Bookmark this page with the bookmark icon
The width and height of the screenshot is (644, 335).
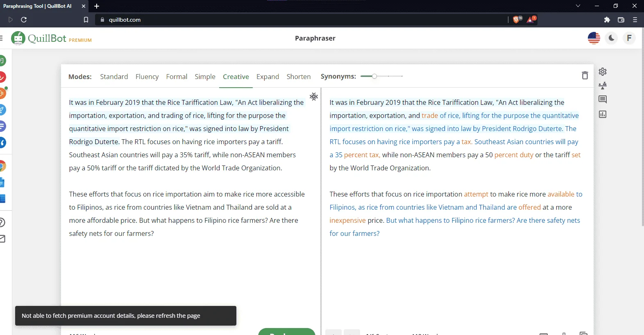(86, 20)
